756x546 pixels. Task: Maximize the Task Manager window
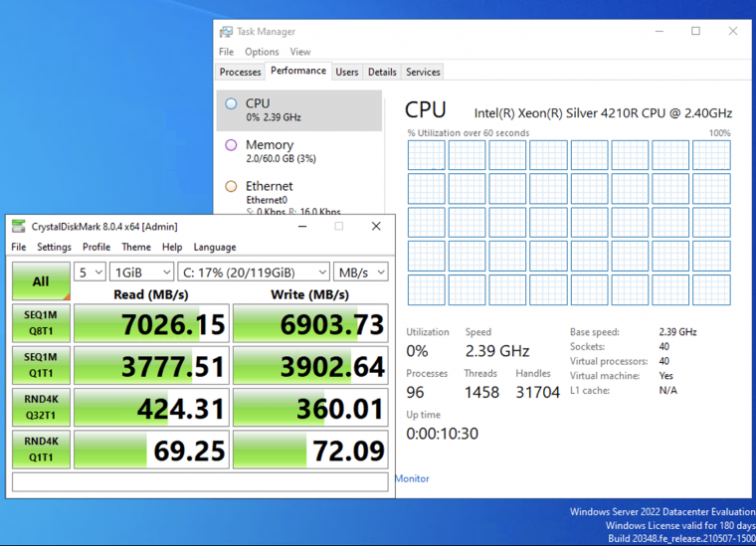[695, 31]
